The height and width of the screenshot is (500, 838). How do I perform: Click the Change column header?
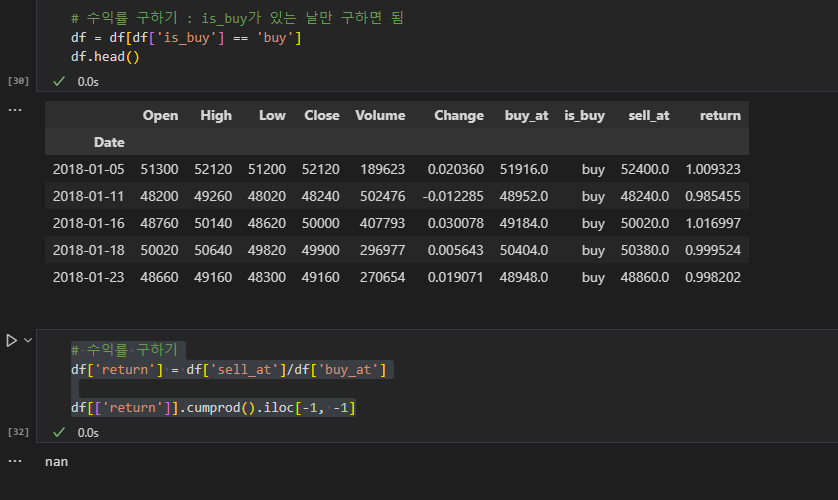[x=459, y=115]
